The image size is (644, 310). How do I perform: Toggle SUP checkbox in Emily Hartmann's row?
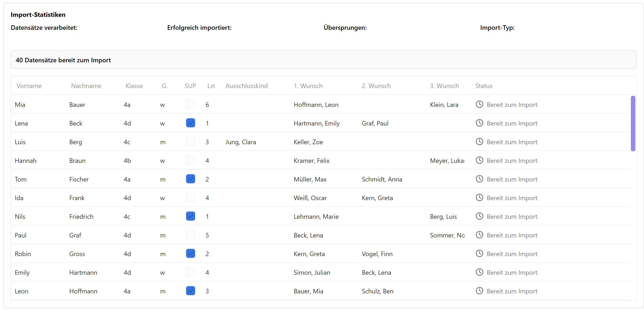[x=190, y=272]
